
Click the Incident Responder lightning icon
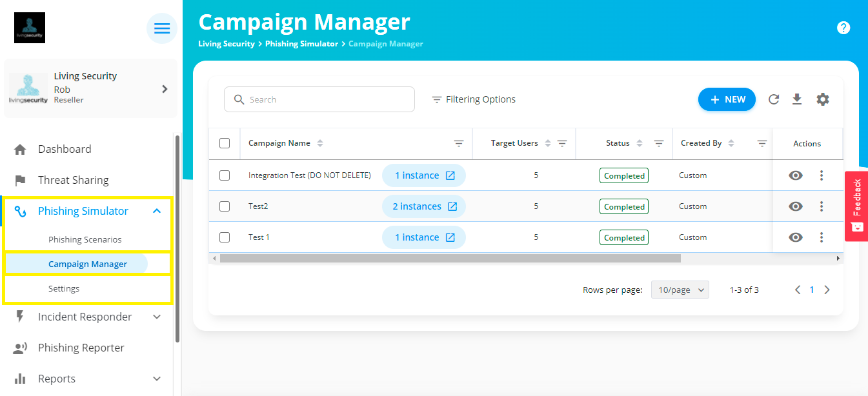[x=20, y=317]
